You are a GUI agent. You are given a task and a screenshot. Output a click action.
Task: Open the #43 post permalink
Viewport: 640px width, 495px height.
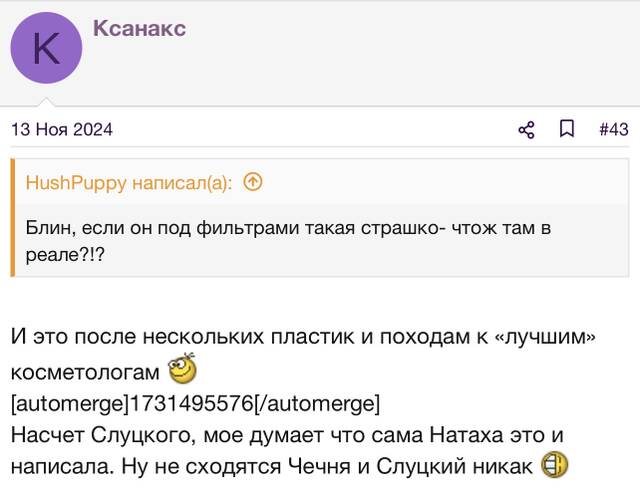[613, 129]
